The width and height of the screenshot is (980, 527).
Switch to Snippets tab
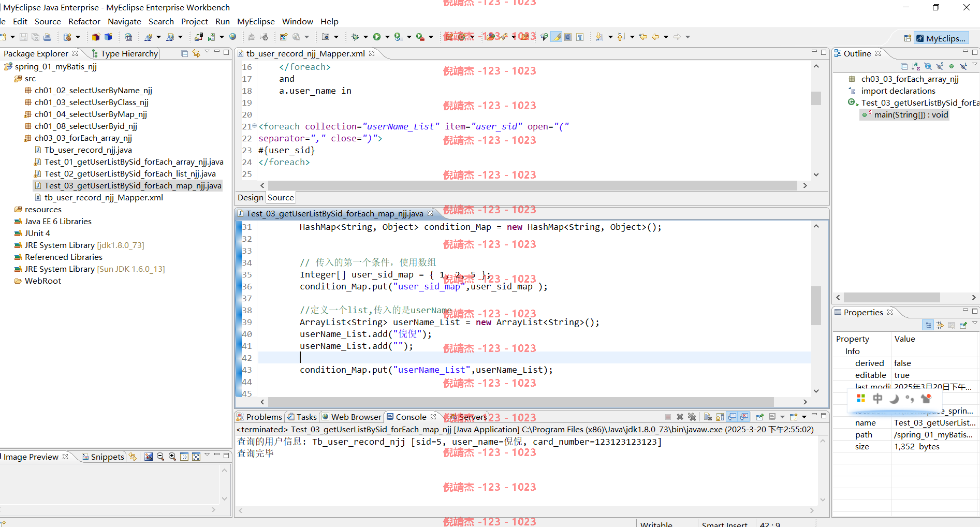click(x=103, y=457)
